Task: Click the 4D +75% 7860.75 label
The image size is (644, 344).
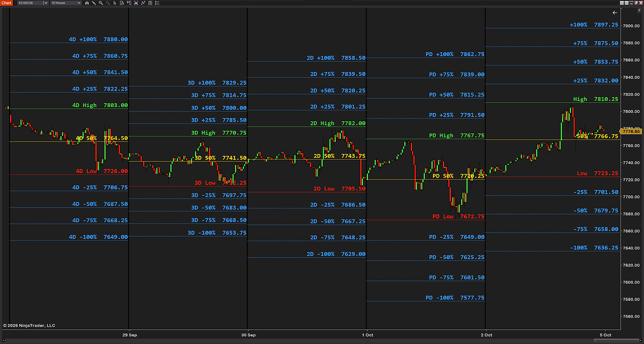Action: [x=100, y=56]
